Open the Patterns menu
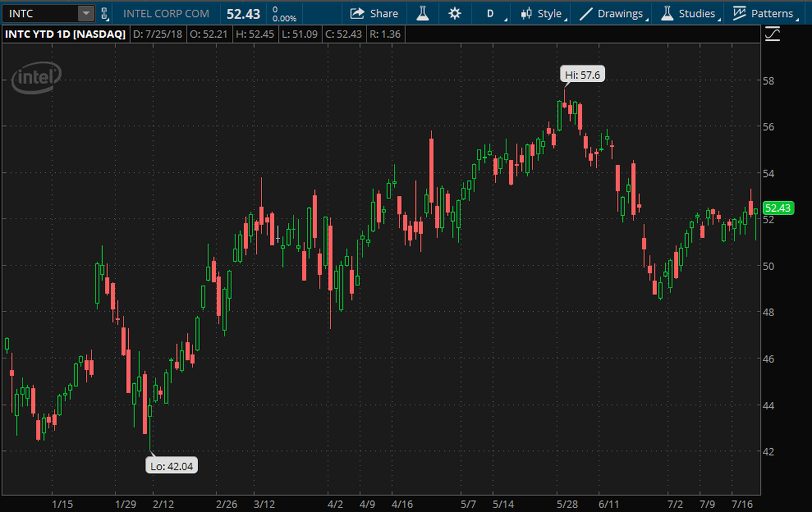The width and height of the screenshot is (812, 512). (x=765, y=13)
